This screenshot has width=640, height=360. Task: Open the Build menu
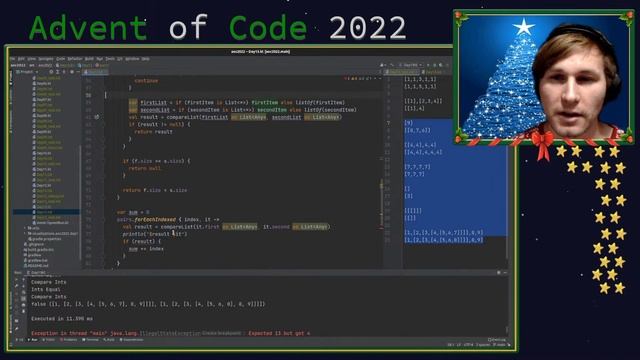[x=89, y=59]
